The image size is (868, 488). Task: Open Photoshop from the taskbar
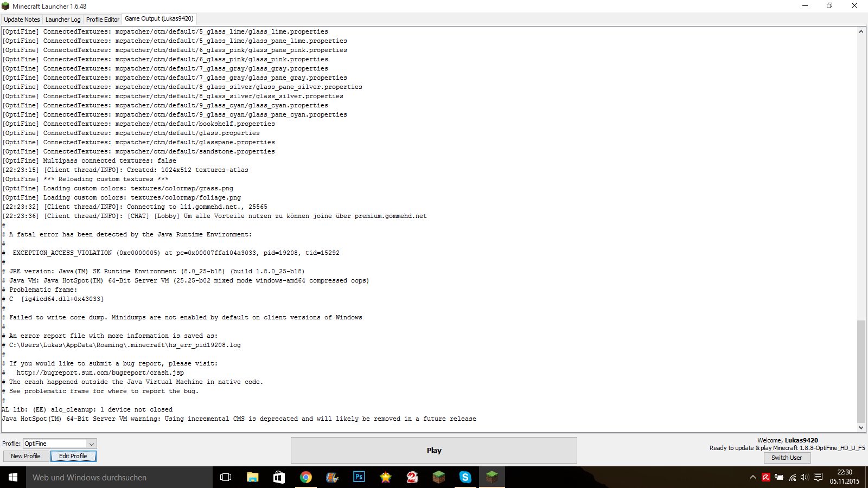[x=359, y=477]
